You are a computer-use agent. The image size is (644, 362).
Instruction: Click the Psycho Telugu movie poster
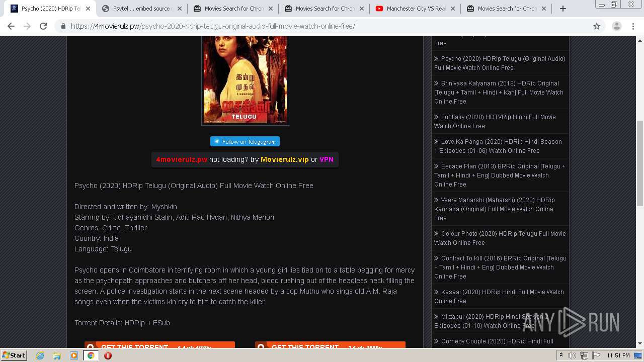point(245,79)
